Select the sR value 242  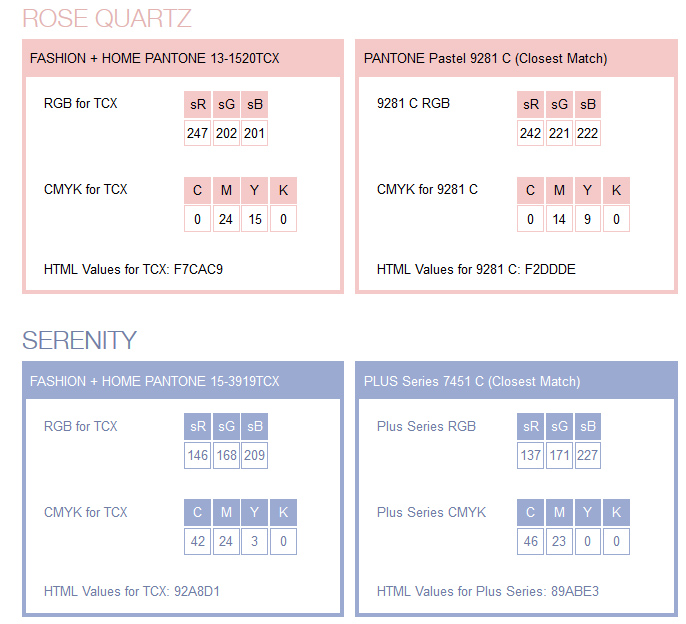click(530, 133)
